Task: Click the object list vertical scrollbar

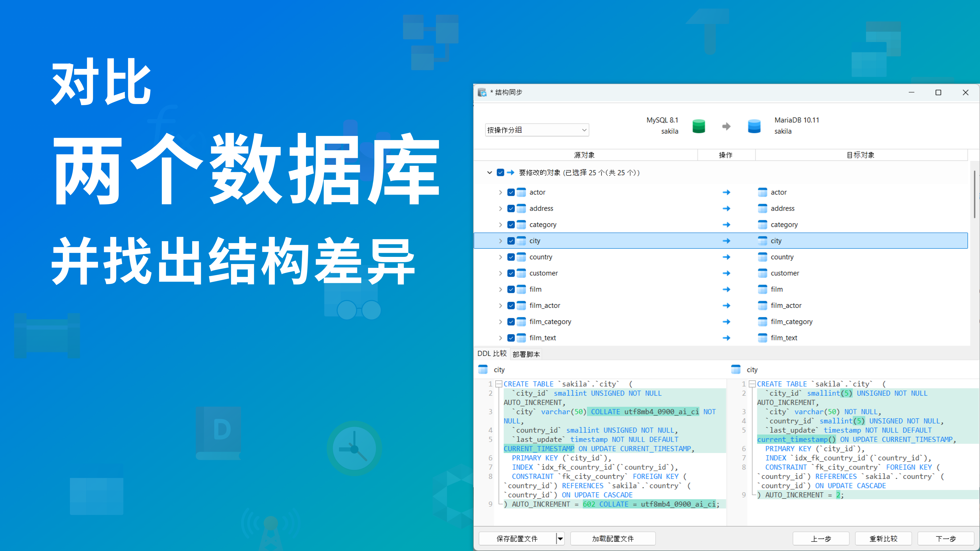Action: (975, 195)
